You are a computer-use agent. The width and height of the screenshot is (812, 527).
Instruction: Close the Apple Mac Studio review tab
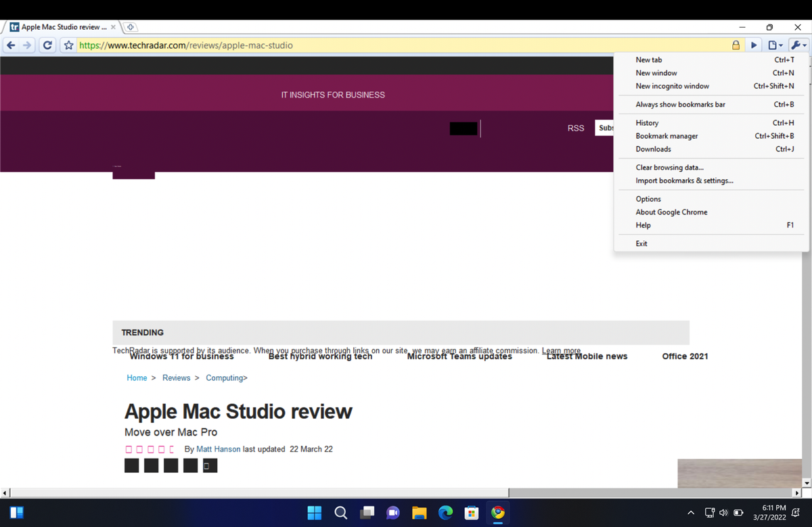(x=114, y=27)
